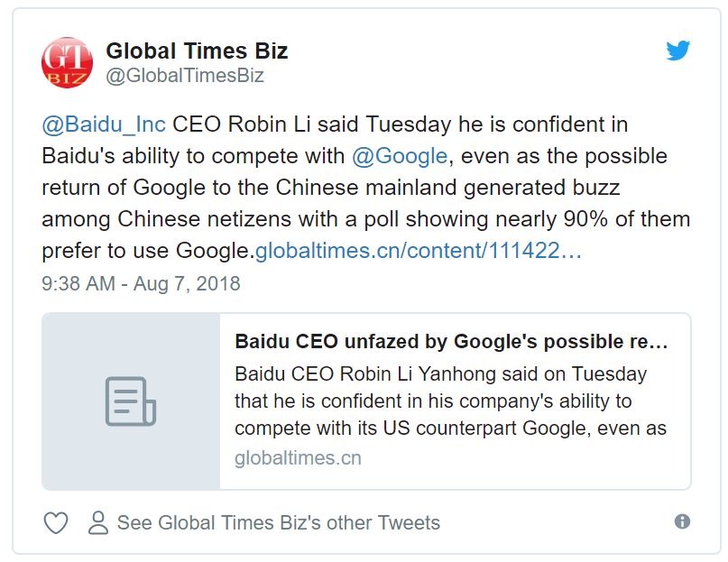Screen dimensions: 728x562
Task: Open the @GlobalTimesBiz handle
Action: (x=185, y=75)
